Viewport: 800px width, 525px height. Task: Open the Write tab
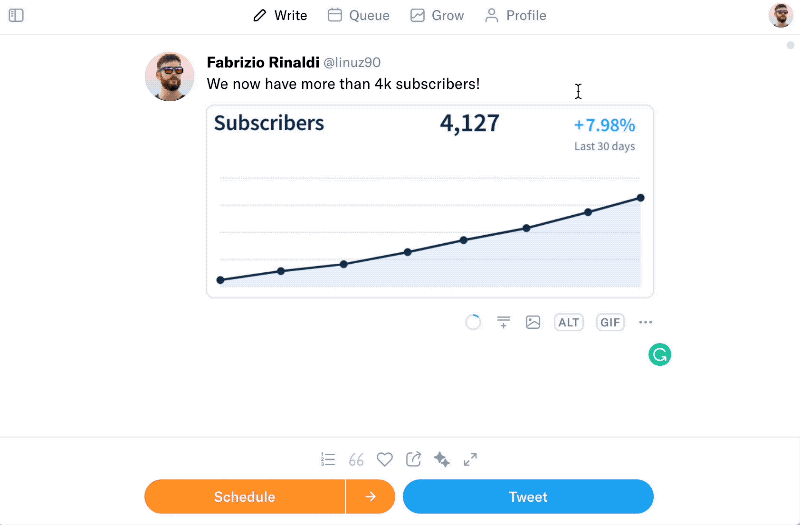tap(280, 16)
